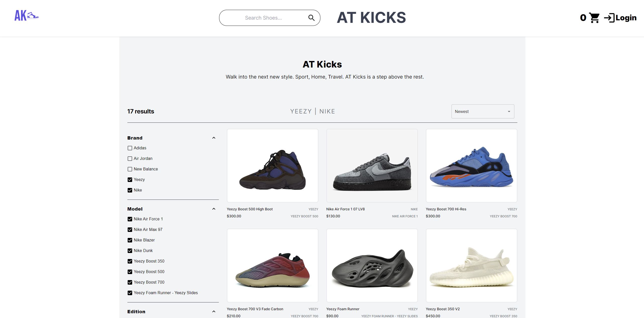View the Yeezy Foam Runner product image
Screen dimensions: 644x318
click(x=372, y=266)
